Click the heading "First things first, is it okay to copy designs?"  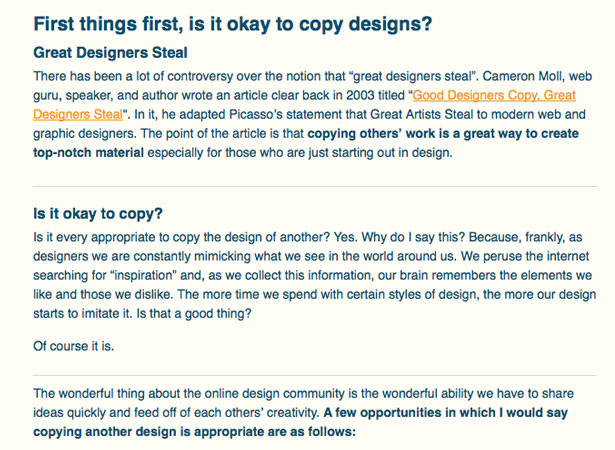233,24
